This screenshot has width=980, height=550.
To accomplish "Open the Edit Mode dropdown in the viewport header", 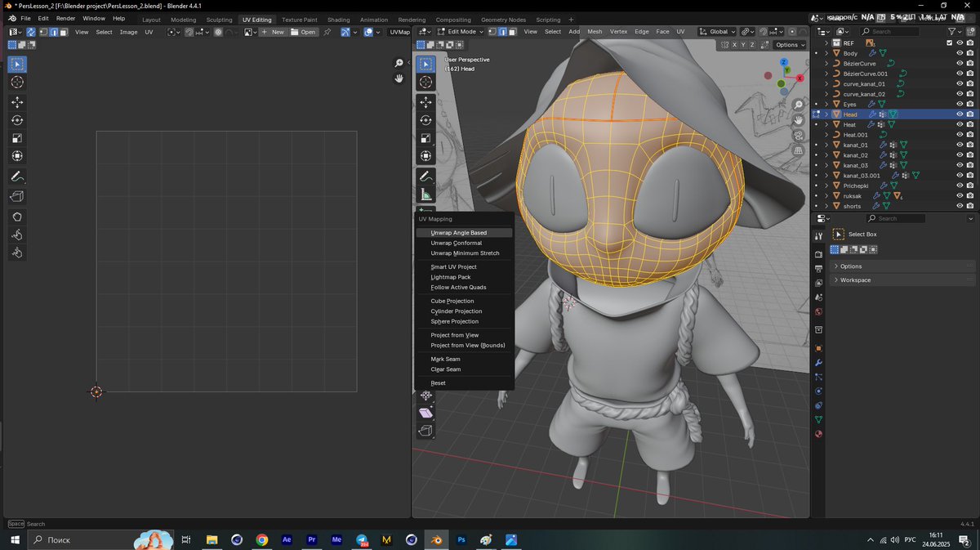I will click(x=461, y=31).
